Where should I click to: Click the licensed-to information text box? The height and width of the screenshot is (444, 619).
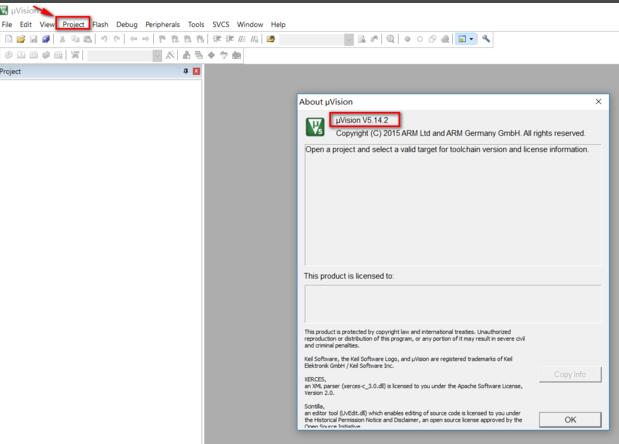tap(452, 302)
